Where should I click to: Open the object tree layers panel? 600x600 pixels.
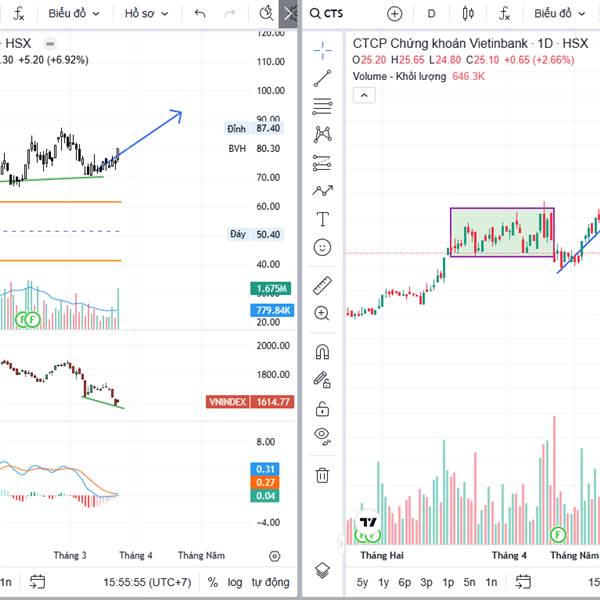(322, 570)
